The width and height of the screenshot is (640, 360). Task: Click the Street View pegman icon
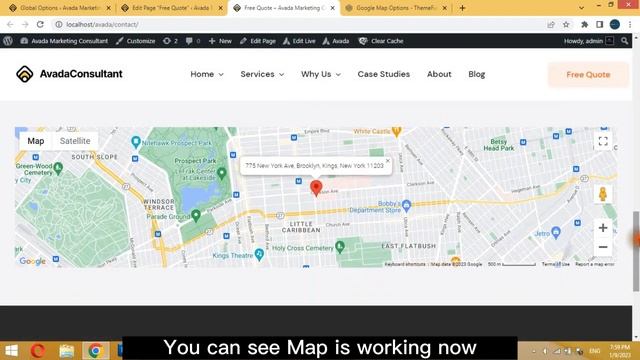(x=603, y=194)
